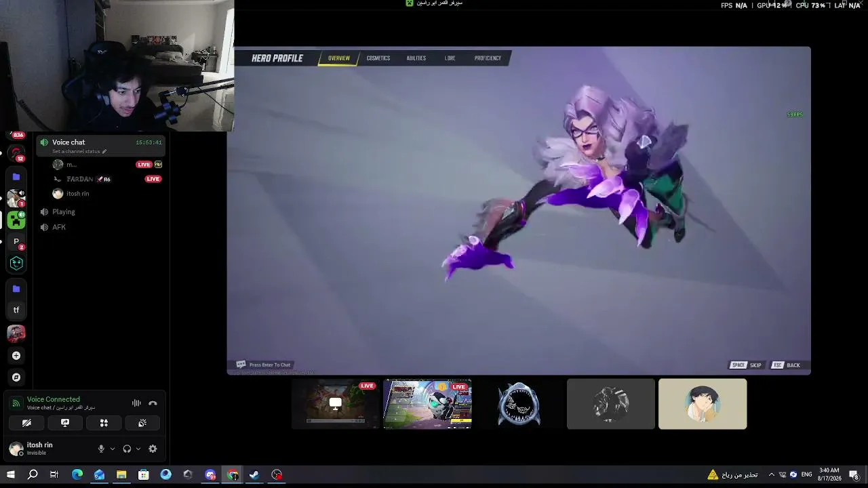Image resolution: width=868 pixels, height=488 pixels.
Task: Open the tf server icon
Action: [x=16, y=310]
